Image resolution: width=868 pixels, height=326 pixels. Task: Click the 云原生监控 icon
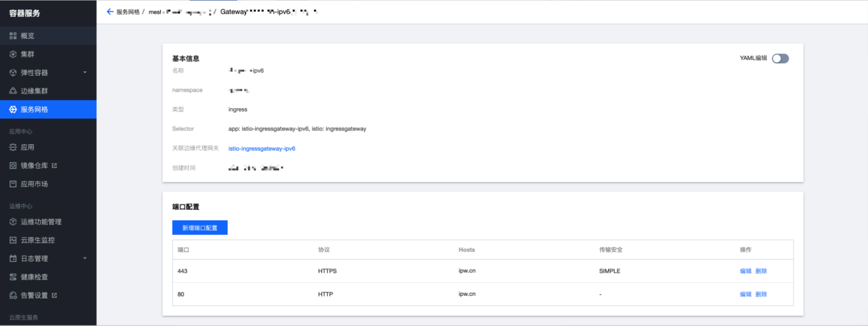[13, 240]
